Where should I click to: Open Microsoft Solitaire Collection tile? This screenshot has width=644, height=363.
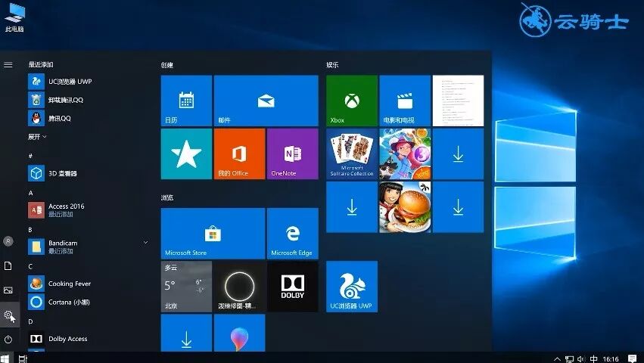click(352, 154)
